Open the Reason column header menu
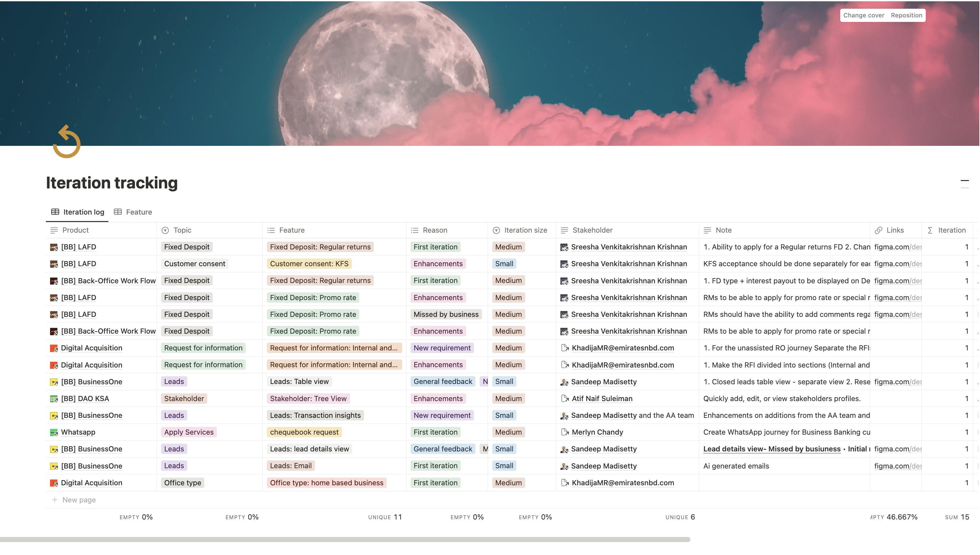The image size is (980, 555). 434,230
